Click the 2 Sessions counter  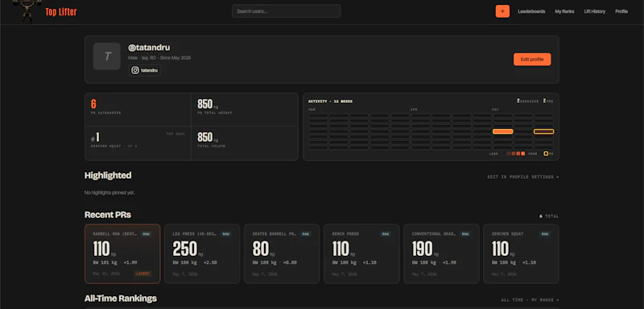(528, 101)
